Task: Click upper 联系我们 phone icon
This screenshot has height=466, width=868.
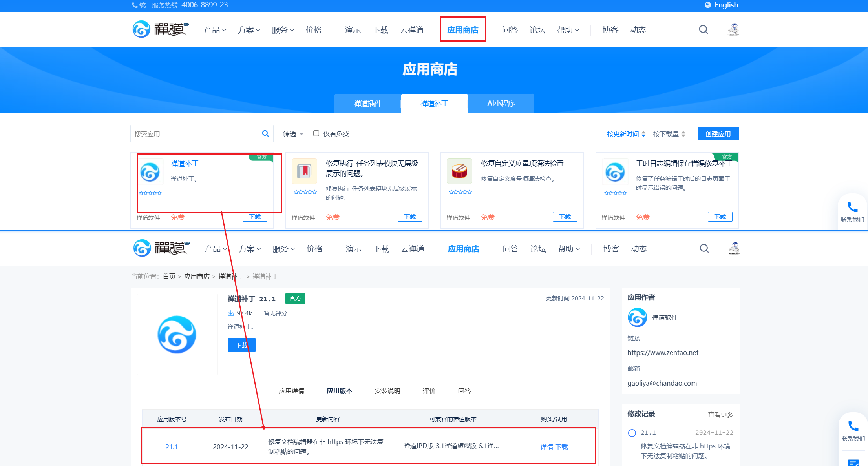Action: 852,207
